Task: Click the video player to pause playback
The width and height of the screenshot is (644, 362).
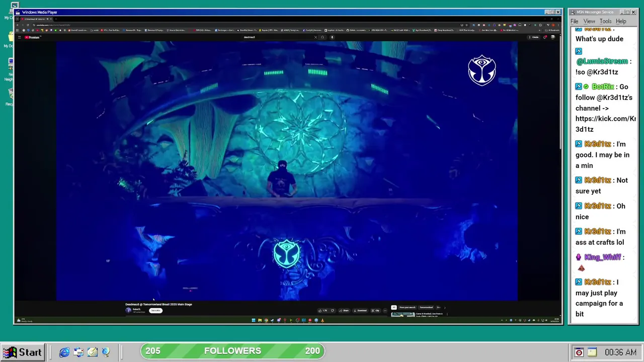Action: (x=287, y=171)
